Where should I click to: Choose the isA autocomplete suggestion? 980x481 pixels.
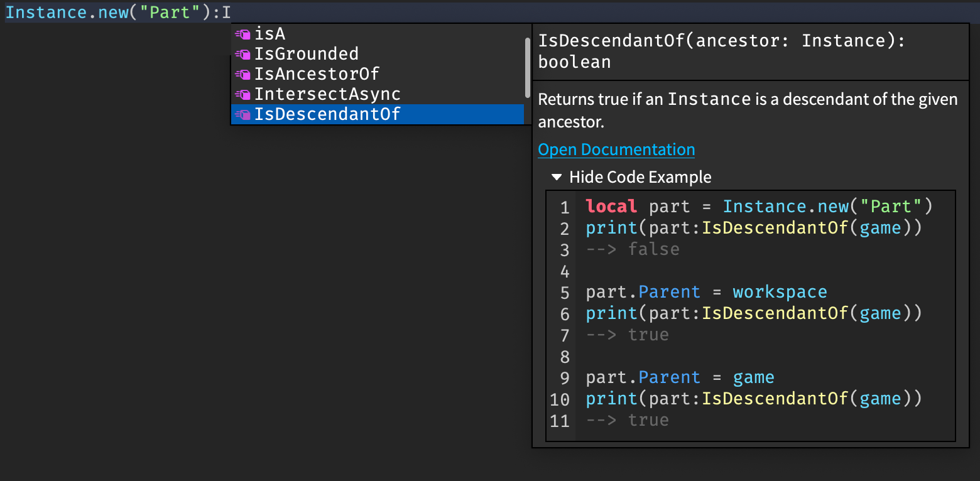[x=270, y=34]
